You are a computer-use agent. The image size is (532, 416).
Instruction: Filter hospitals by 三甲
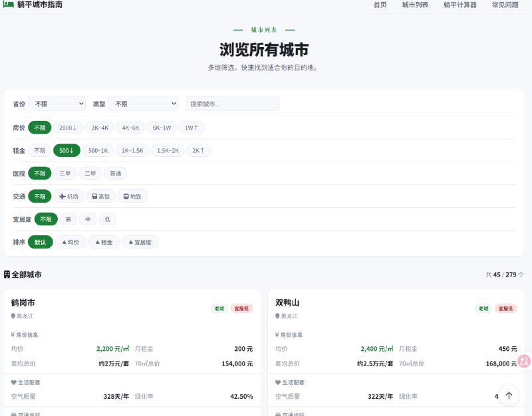tap(65, 173)
